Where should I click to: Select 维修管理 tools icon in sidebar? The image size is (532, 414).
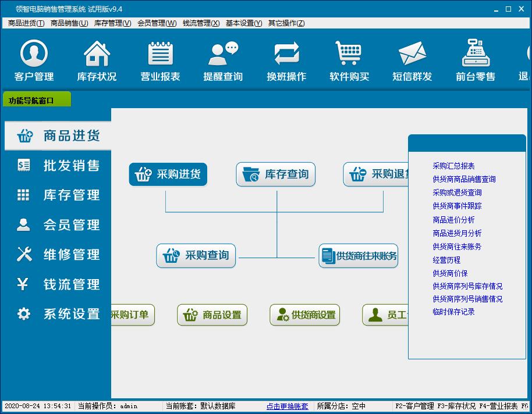click(24, 254)
